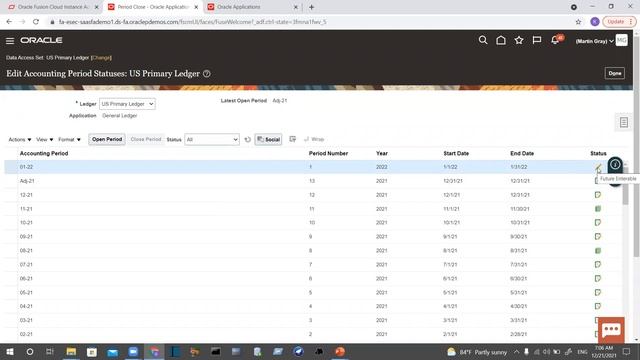Click the Start Date column header
The width and height of the screenshot is (640, 360).
click(x=456, y=153)
